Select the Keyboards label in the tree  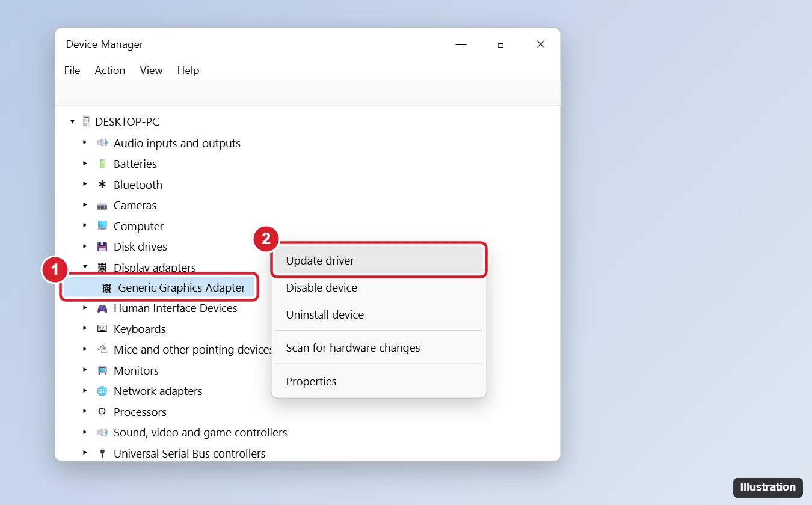tap(140, 329)
